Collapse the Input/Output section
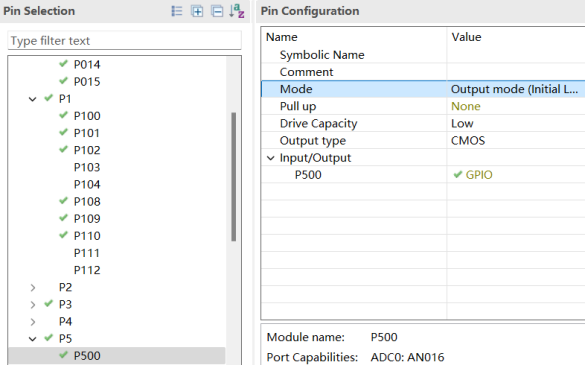Image resolution: width=586 pixels, height=365 pixels. click(x=271, y=158)
